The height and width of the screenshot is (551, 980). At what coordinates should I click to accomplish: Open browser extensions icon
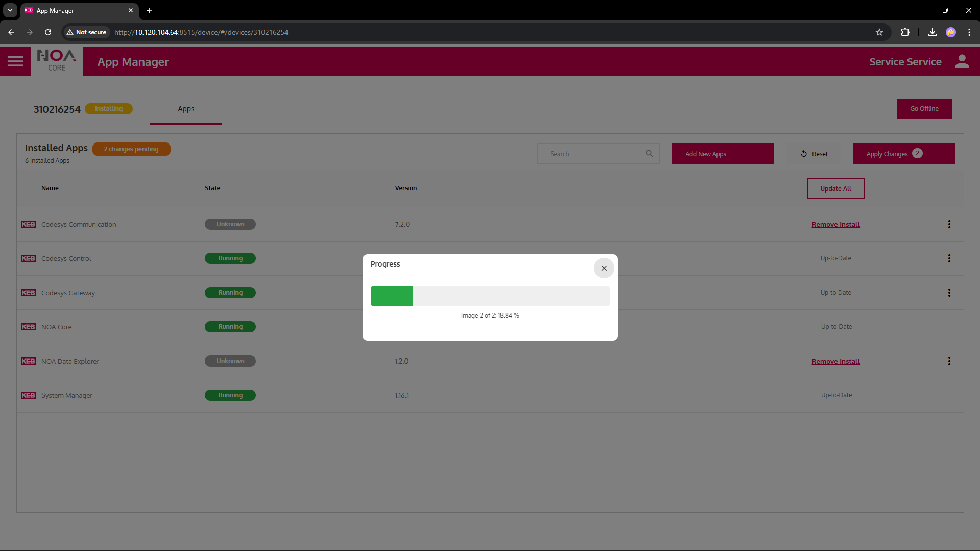(905, 32)
